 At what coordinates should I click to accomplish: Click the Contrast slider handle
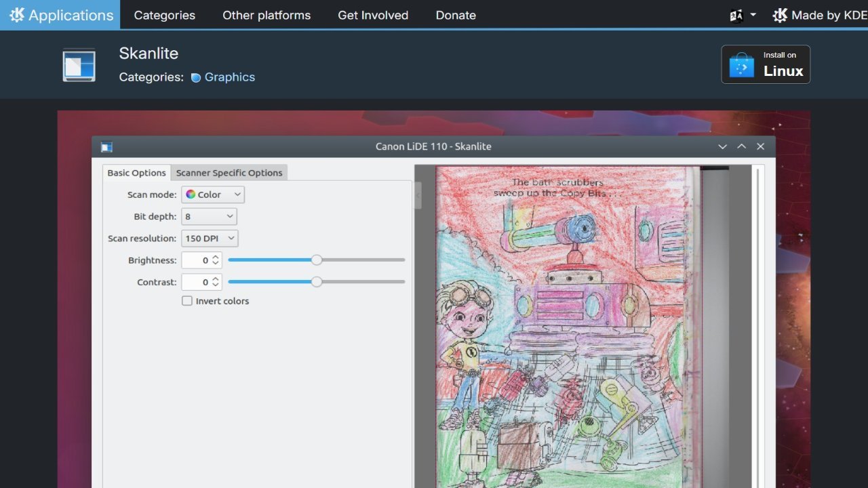click(317, 282)
